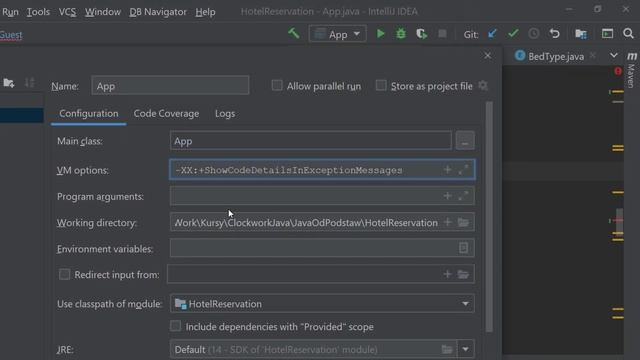Switch to the Logs tab

pos(225,113)
